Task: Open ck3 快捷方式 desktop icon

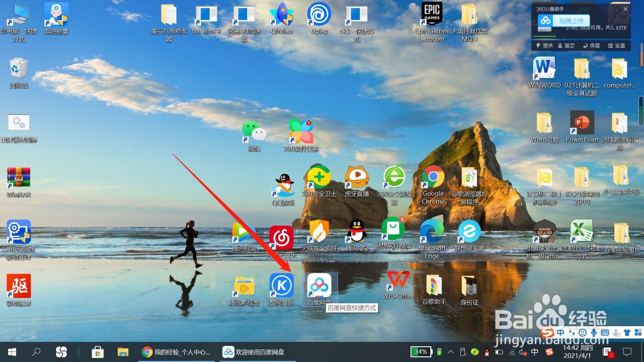Action: (357, 23)
